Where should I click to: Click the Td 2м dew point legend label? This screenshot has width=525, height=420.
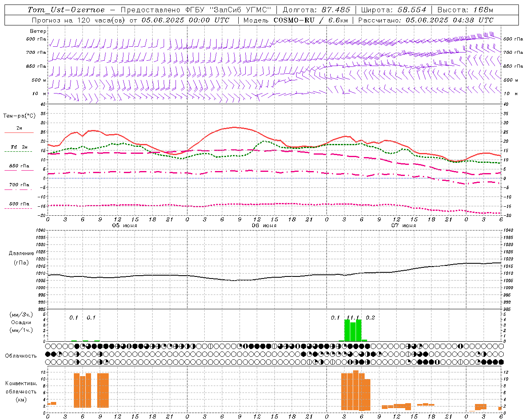coord(19,147)
